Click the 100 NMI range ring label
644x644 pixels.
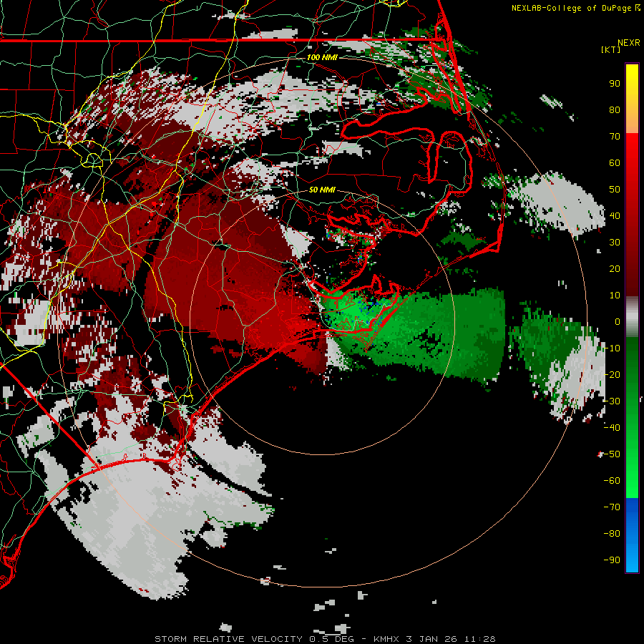[322, 57]
